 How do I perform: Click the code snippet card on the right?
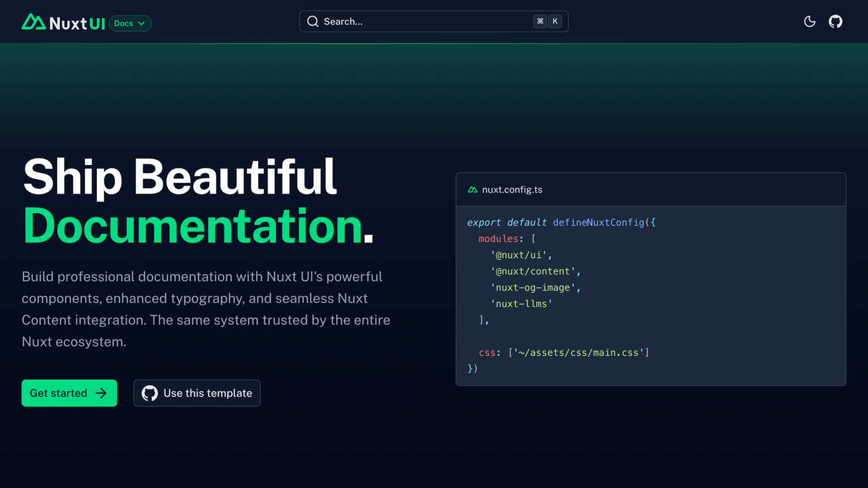click(650, 278)
